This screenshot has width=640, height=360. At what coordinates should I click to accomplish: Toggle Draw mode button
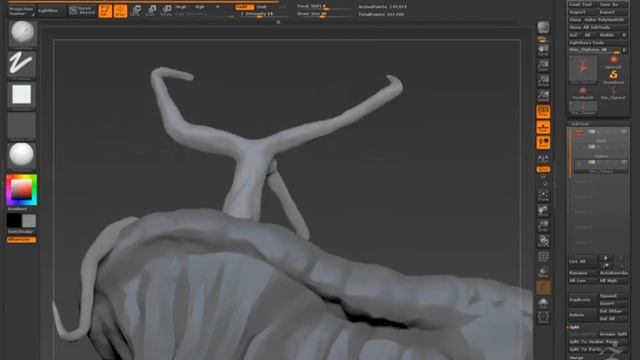(x=120, y=11)
